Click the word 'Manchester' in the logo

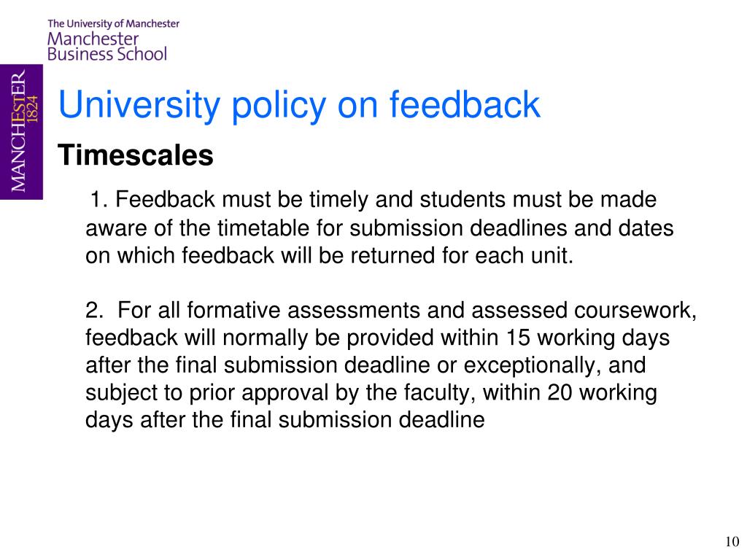click(93, 39)
